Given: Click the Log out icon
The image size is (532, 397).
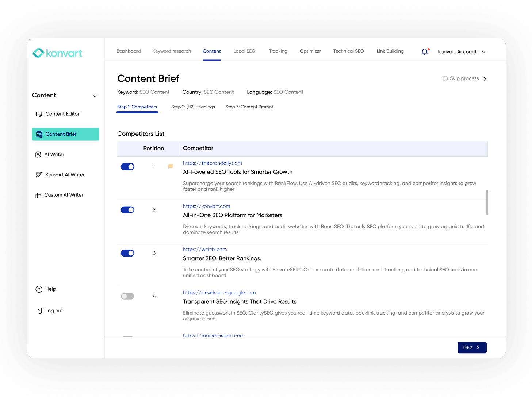Looking at the screenshot, I should pyautogui.click(x=39, y=311).
